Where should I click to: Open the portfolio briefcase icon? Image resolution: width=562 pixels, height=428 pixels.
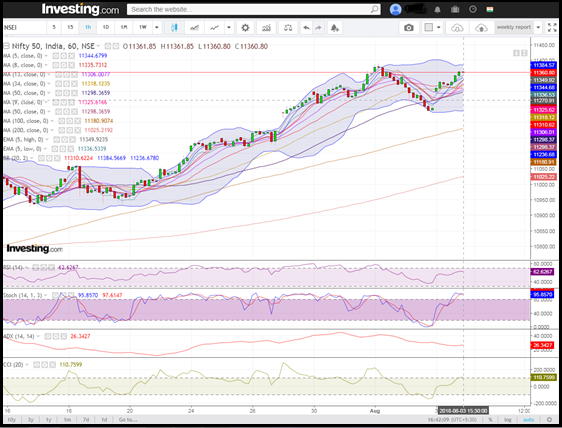click(455, 9)
